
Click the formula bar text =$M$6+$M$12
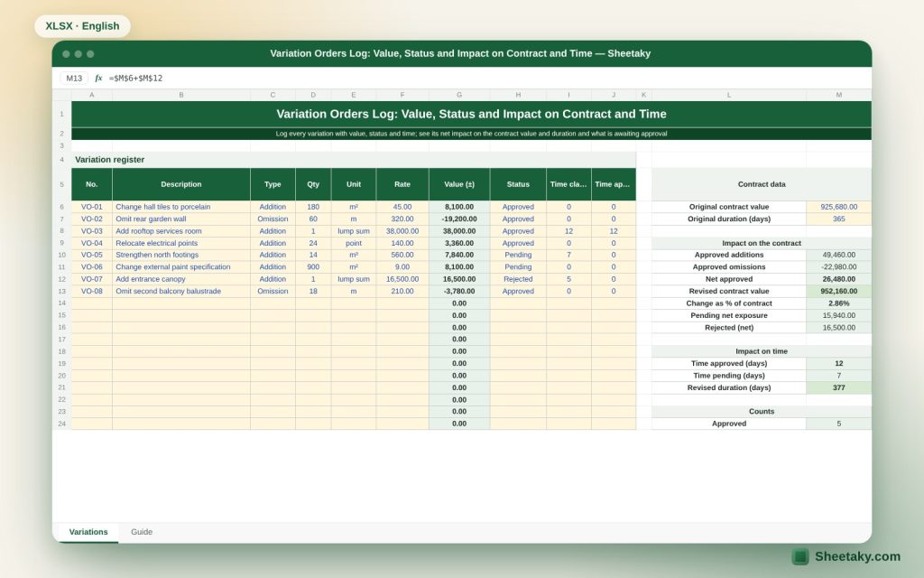pyautogui.click(x=135, y=78)
